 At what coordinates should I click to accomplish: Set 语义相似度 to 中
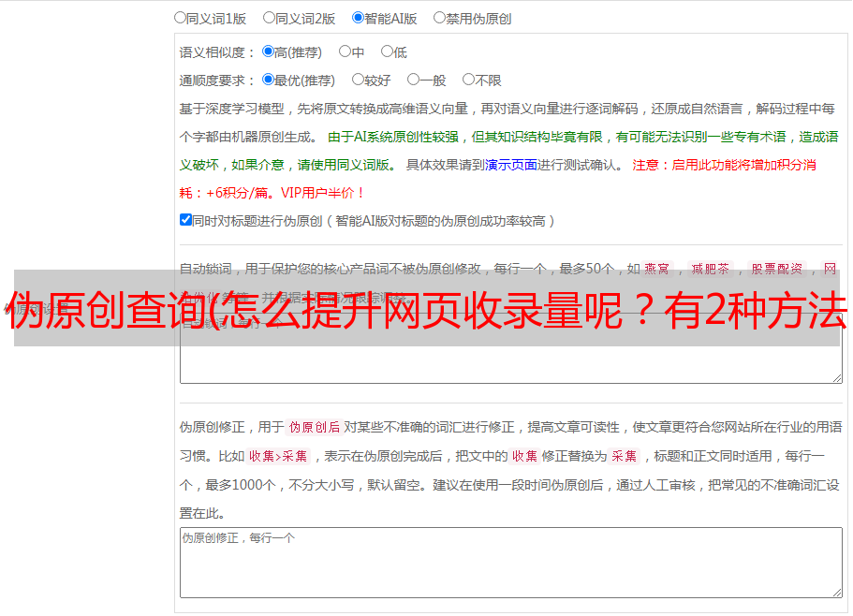(345, 51)
